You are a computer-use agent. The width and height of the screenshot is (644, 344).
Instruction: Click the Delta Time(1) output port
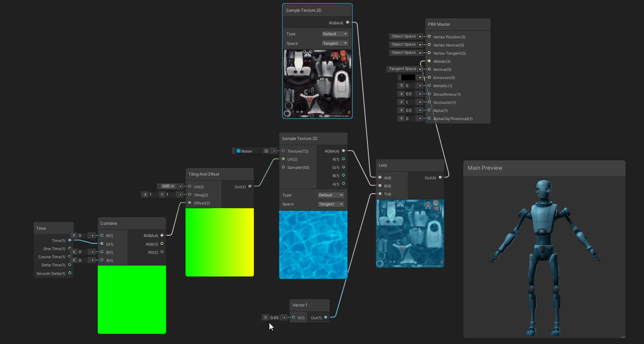pyautogui.click(x=70, y=265)
